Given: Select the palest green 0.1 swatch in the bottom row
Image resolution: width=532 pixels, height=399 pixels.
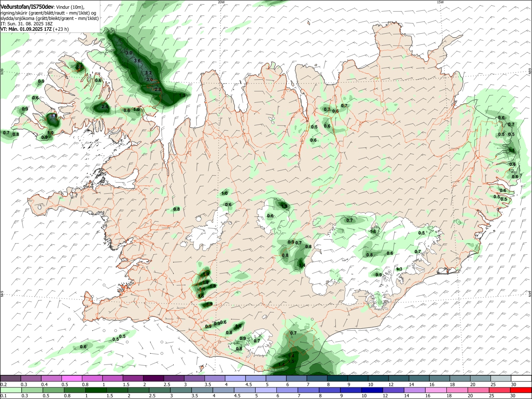Looking at the screenshot, I should [x=10, y=390].
